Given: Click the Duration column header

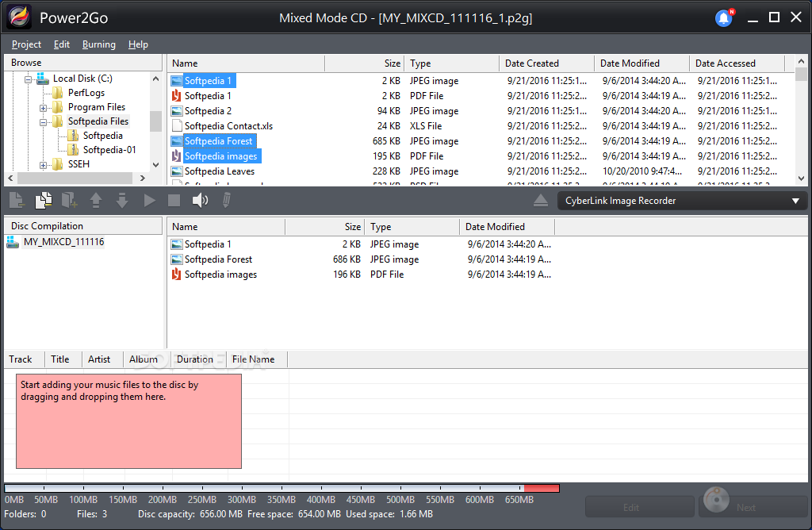Looking at the screenshot, I should (x=199, y=359).
